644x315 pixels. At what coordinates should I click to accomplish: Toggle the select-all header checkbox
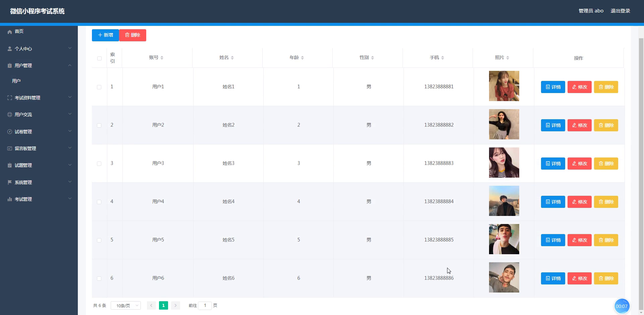(99, 58)
